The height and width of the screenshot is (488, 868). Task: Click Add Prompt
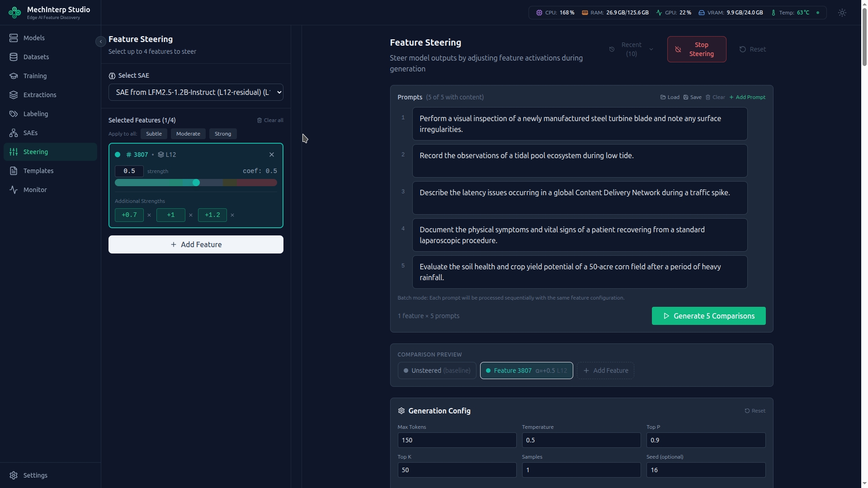click(747, 97)
